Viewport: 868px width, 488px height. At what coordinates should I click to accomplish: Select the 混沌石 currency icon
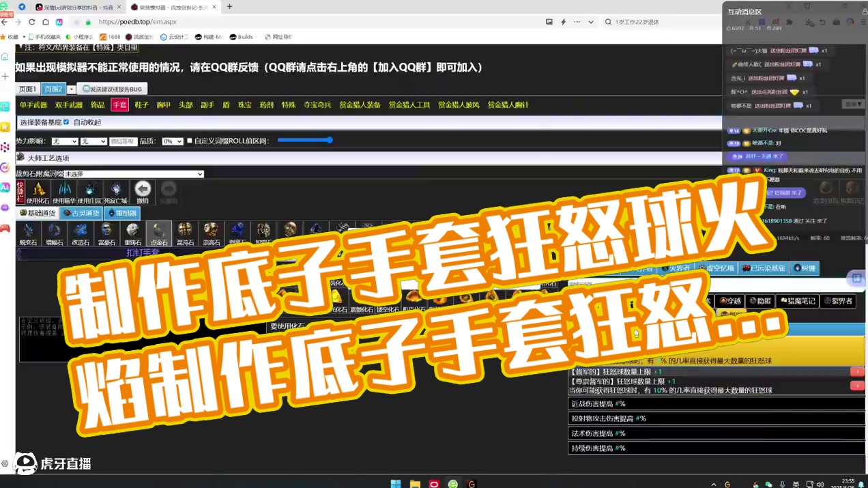[186, 233]
